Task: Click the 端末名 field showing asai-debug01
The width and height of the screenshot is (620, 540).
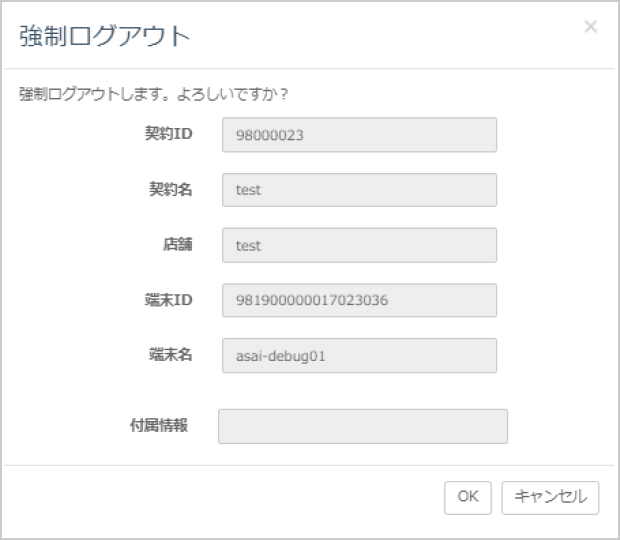Action: (x=359, y=355)
